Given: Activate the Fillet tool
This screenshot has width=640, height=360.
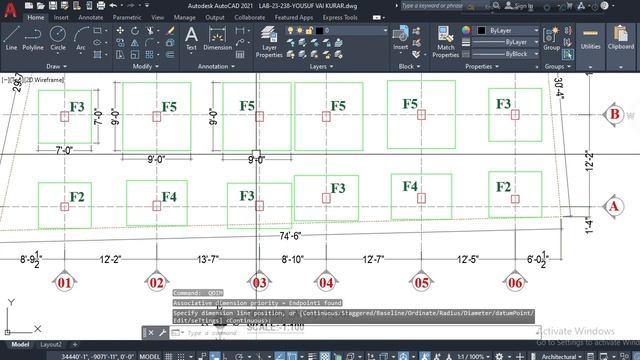Looking at the screenshot, I should click(149, 42).
